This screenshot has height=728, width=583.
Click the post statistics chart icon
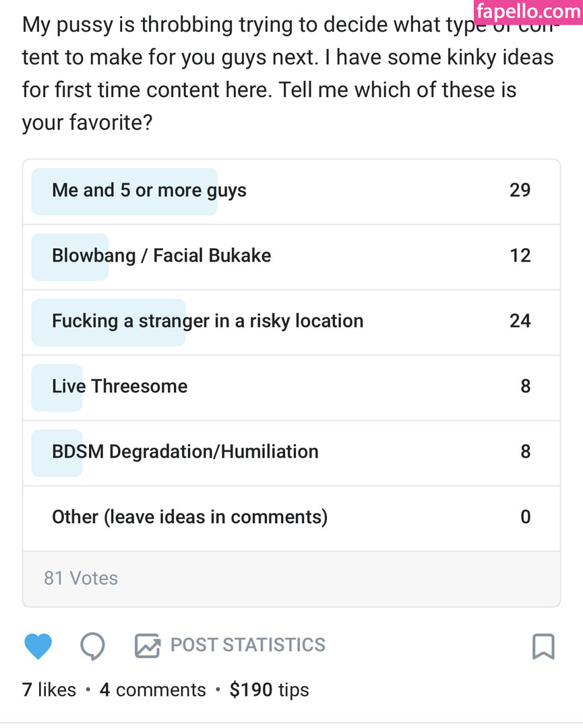point(147,646)
